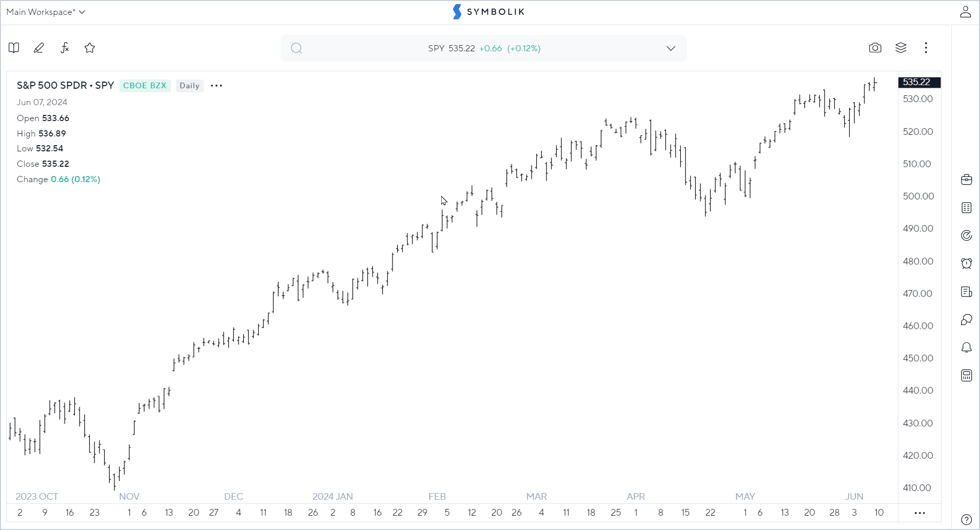
Task: Click the 2024 JAN month label
Action: pyautogui.click(x=332, y=497)
